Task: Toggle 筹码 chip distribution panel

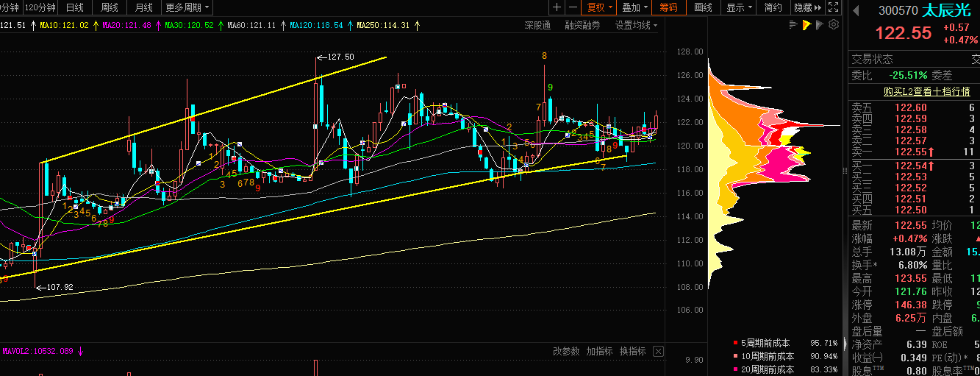Action: pos(668,7)
